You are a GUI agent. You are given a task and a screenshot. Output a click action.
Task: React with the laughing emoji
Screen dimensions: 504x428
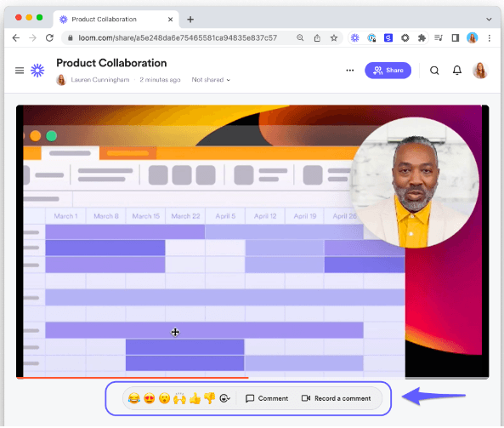pyautogui.click(x=133, y=398)
